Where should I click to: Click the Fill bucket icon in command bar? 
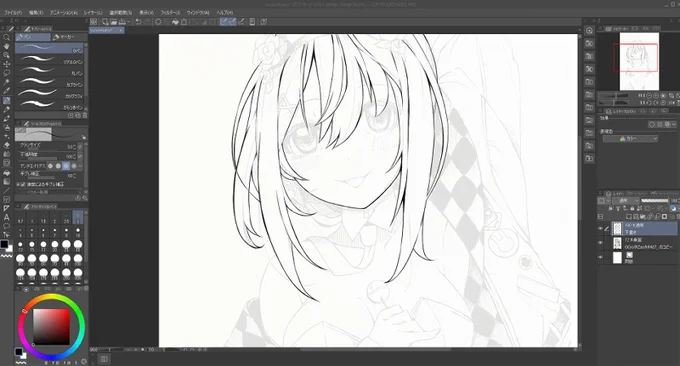(x=175, y=22)
